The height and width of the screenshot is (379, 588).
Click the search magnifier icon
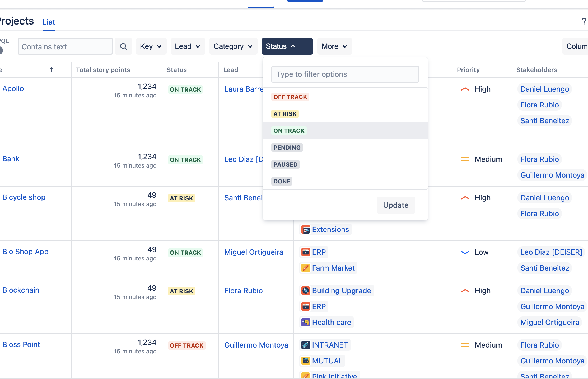pyautogui.click(x=123, y=46)
